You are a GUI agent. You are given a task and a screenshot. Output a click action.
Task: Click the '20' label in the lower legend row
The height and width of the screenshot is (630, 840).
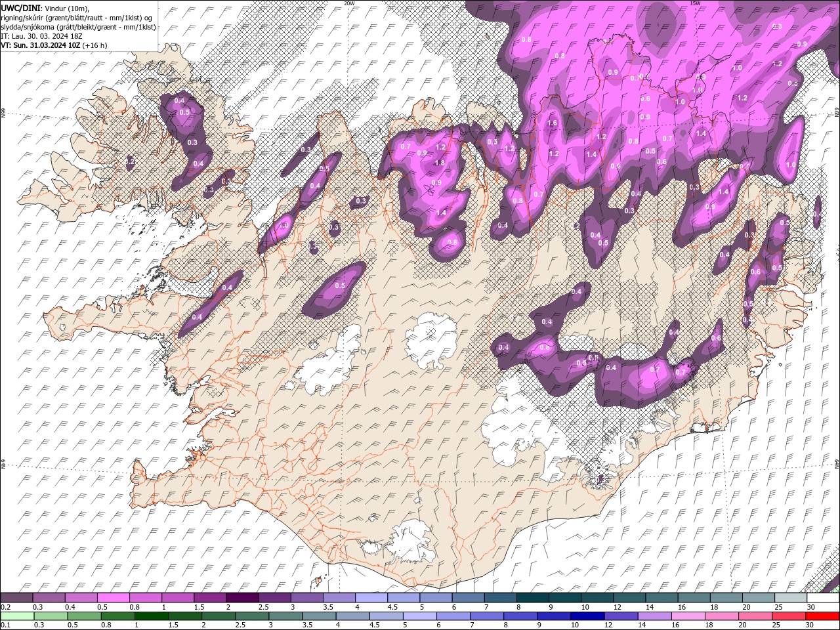(742, 625)
